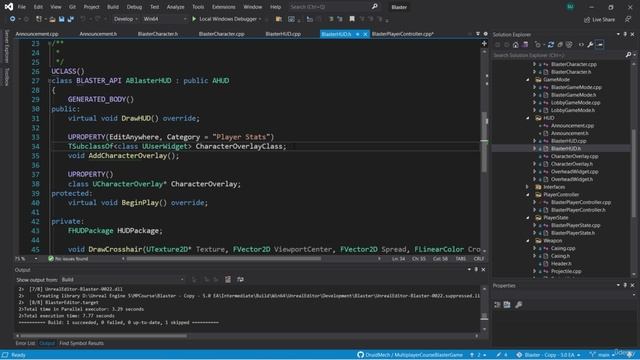Switch to Announcement.cpp tab
This screenshot has width=640, height=360.
(x=37, y=34)
